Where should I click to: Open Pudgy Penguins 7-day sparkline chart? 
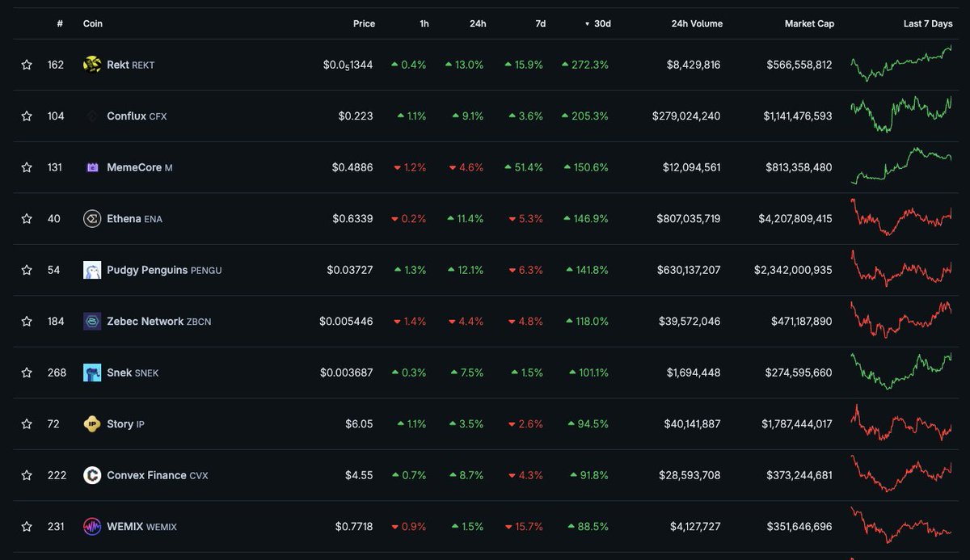(901, 268)
